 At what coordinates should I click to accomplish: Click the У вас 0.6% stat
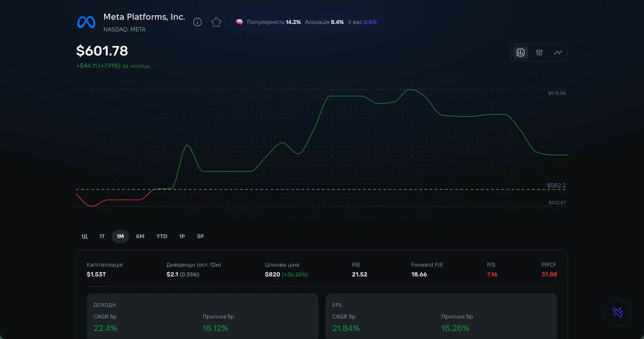pyautogui.click(x=362, y=22)
